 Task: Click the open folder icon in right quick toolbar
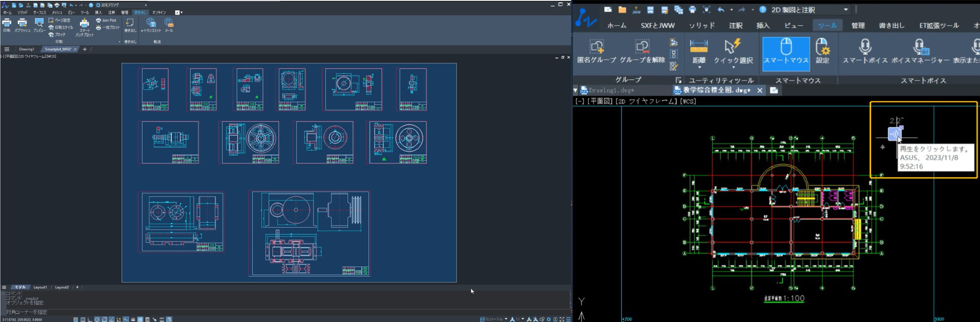(x=622, y=10)
